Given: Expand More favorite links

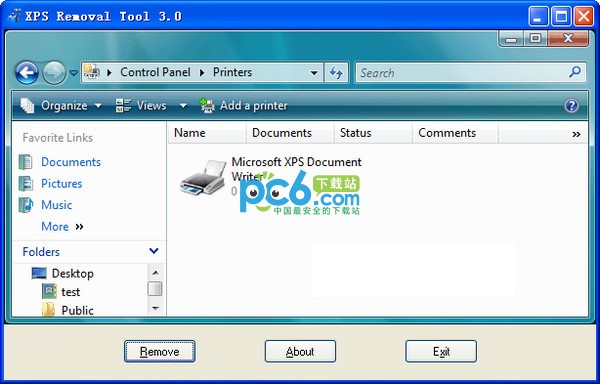Looking at the screenshot, I should (x=62, y=226).
